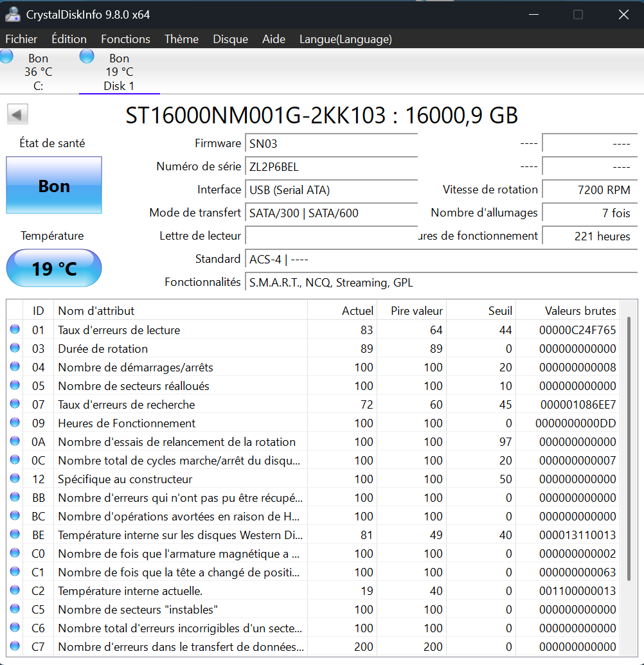Open the Édition menu
Screen dimensions: 644x665
69,39
